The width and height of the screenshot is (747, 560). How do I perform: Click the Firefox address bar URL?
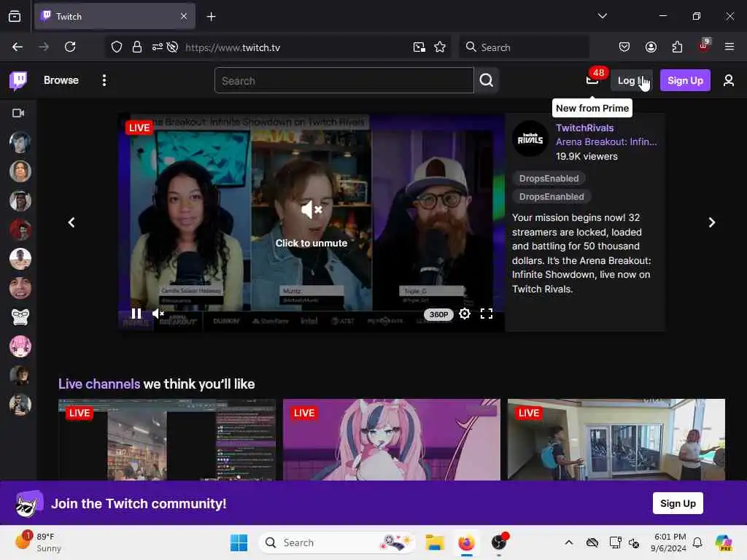point(233,47)
